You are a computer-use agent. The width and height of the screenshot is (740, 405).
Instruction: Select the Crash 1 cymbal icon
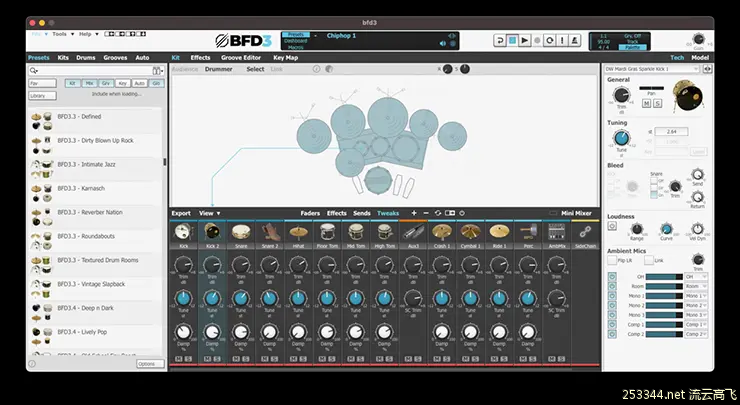click(x=442, y=232)
